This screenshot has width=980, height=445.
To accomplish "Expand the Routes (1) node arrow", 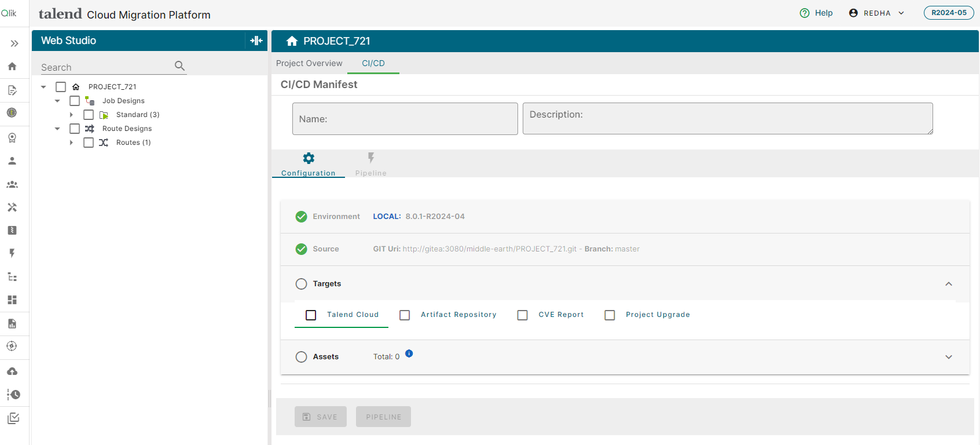I will tap(71, 143).
